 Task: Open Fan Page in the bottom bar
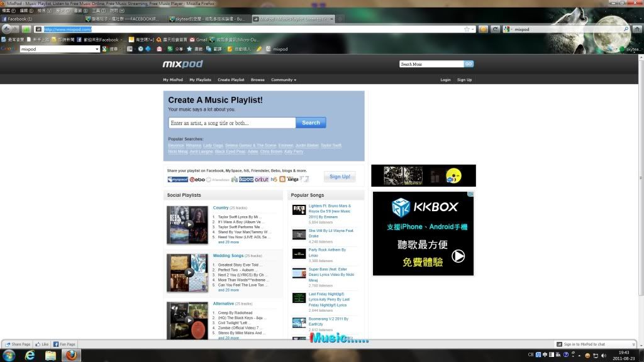(x=65, y=344)
